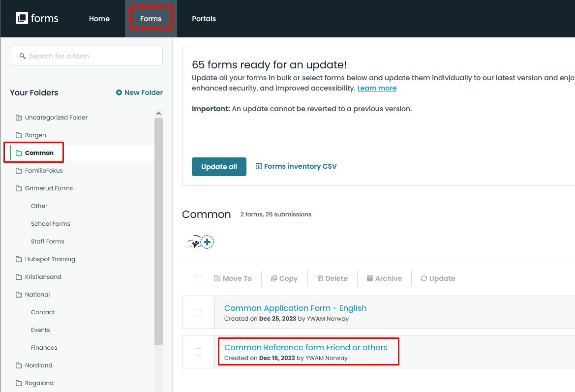This screenshot has width=575, height=392.
Task: Select the Staff Forms subfolder
Action: pos(47,241)
